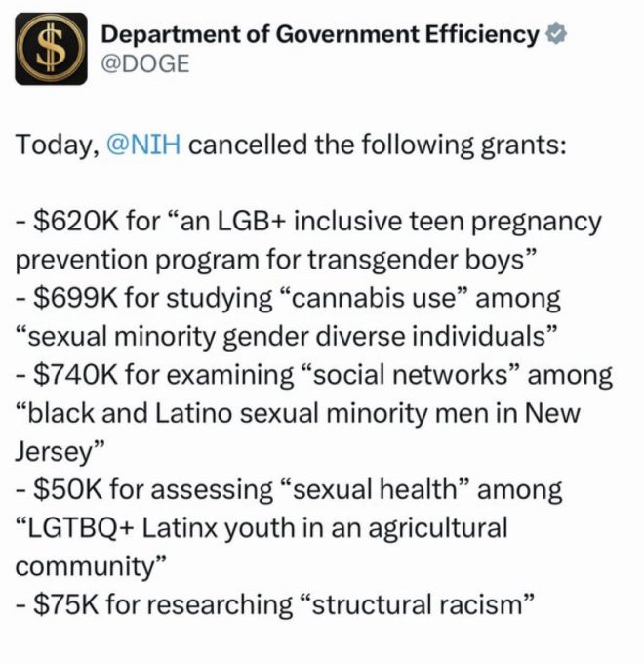The width and height of the screenshot is (644, 663).
Task: Select the text "cancelled the following grants:"
Action: click(377, 145)
